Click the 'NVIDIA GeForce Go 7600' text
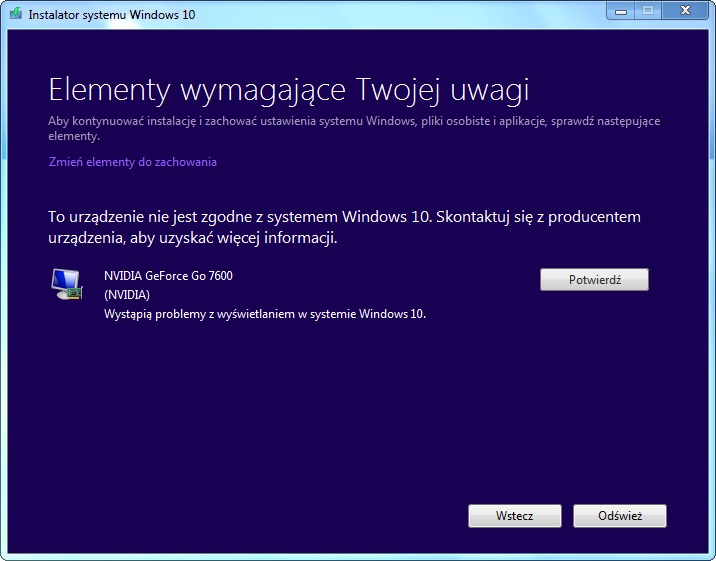716x561 pixels. pos(168,276)
